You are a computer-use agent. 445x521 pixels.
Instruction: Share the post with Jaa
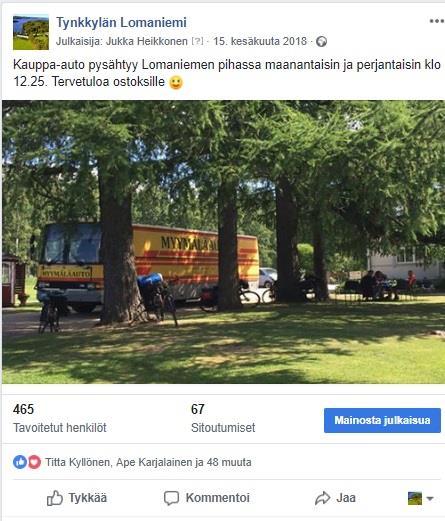(335, 498)
